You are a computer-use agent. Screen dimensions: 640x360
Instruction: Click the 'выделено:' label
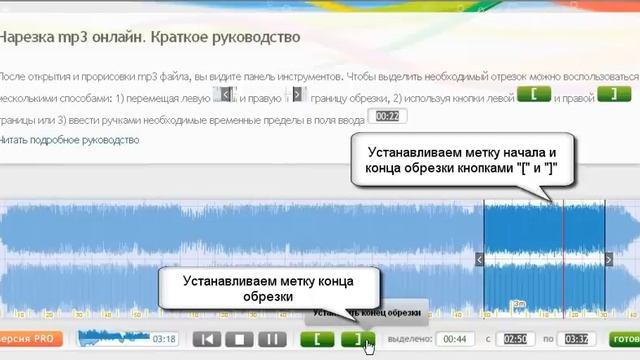point(409,339)
